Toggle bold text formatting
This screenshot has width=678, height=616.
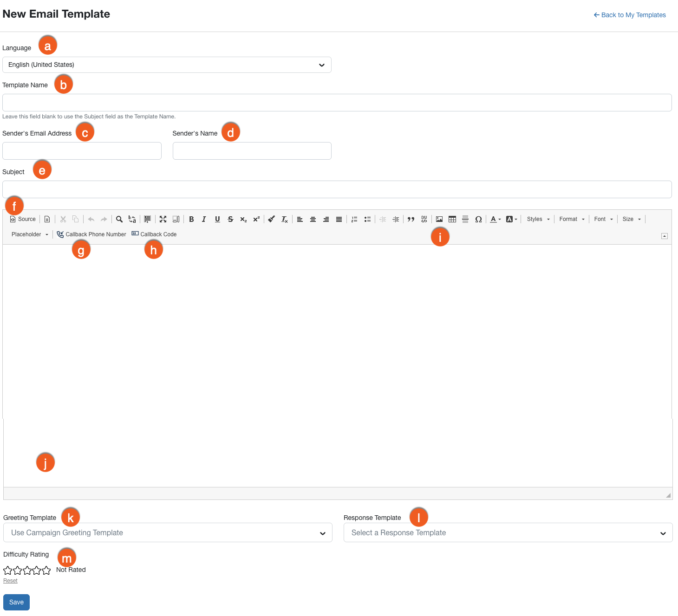pyautogui.click(x=191, y=219)
